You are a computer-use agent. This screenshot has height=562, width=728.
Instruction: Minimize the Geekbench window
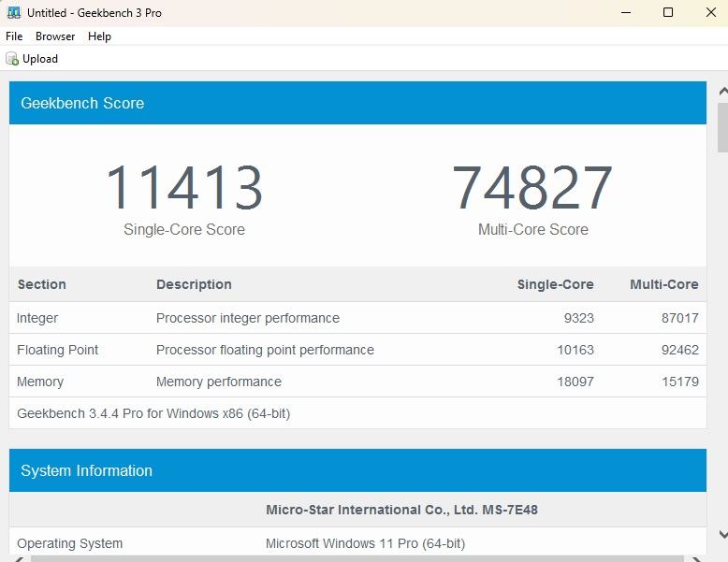(x=626, y=12)
